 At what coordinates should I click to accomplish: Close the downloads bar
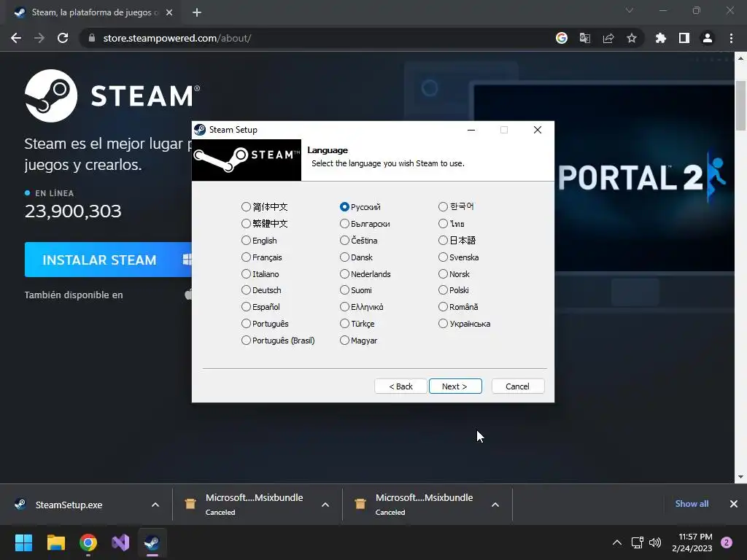[734, 504]
